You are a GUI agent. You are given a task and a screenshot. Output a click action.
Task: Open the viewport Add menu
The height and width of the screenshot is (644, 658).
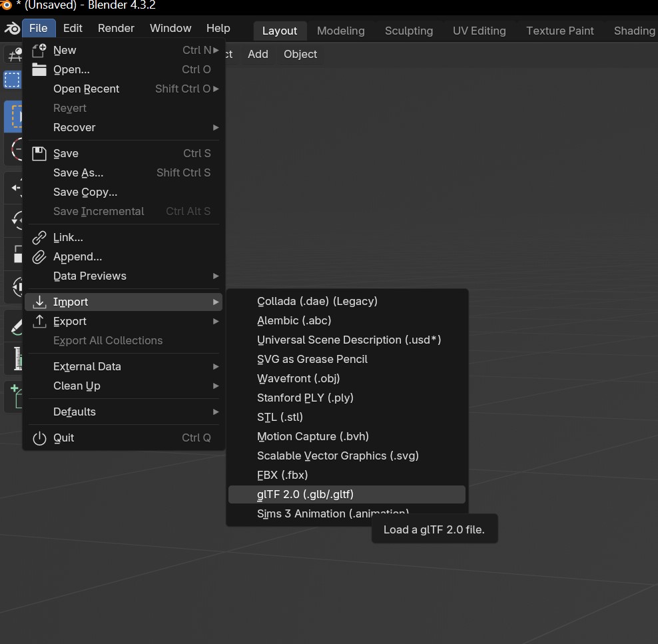click(258, 54)
